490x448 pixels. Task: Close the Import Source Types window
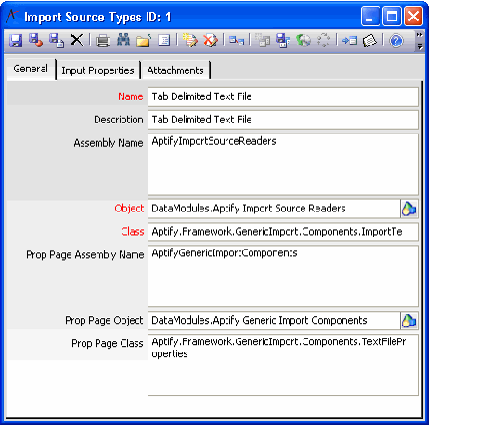414,17
